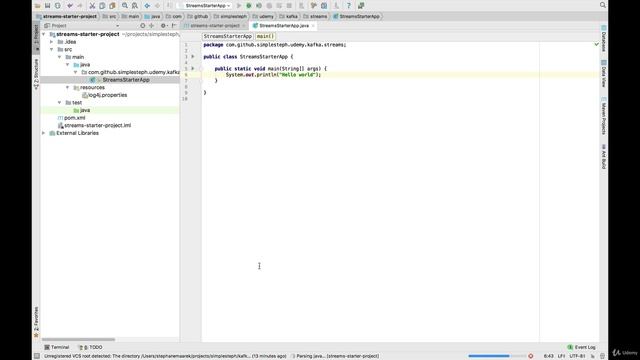
Task: Click the Navigate Forward arrow icon
Action: [x=157, y=6]
